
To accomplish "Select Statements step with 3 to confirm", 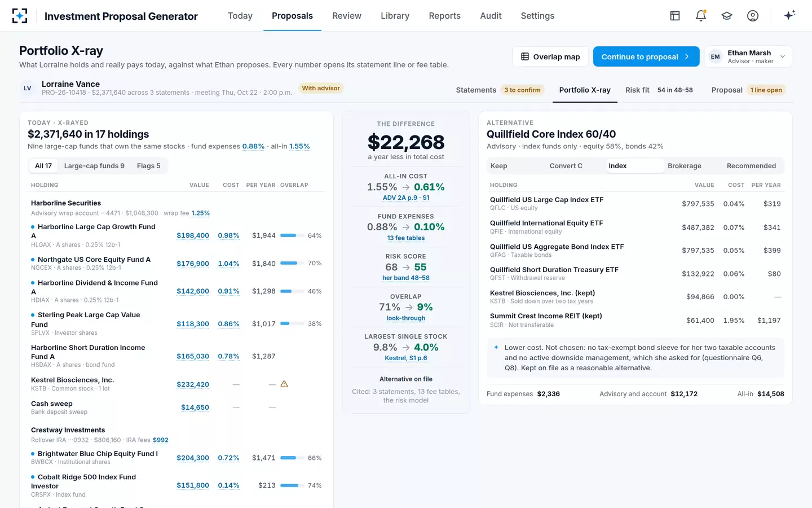I will pos(500,90).
